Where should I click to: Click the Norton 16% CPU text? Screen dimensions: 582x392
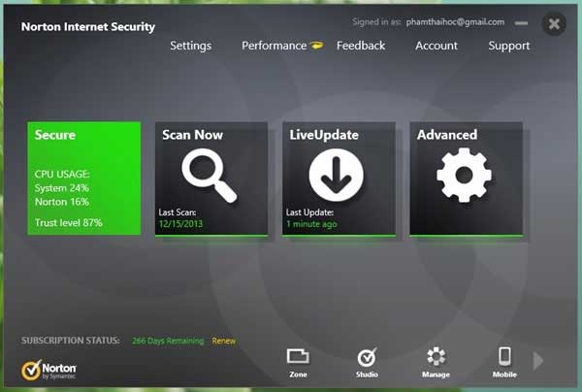[x=62, y=202]
